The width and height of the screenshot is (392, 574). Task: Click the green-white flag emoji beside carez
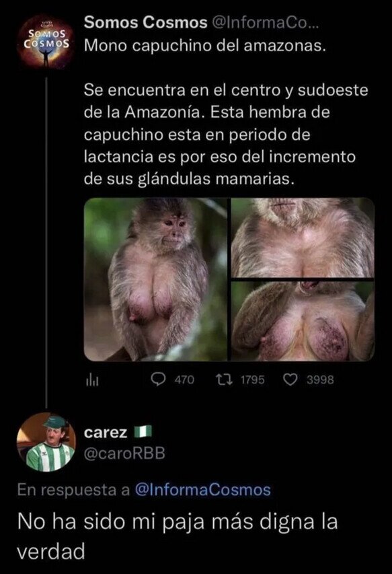(143, 432)
